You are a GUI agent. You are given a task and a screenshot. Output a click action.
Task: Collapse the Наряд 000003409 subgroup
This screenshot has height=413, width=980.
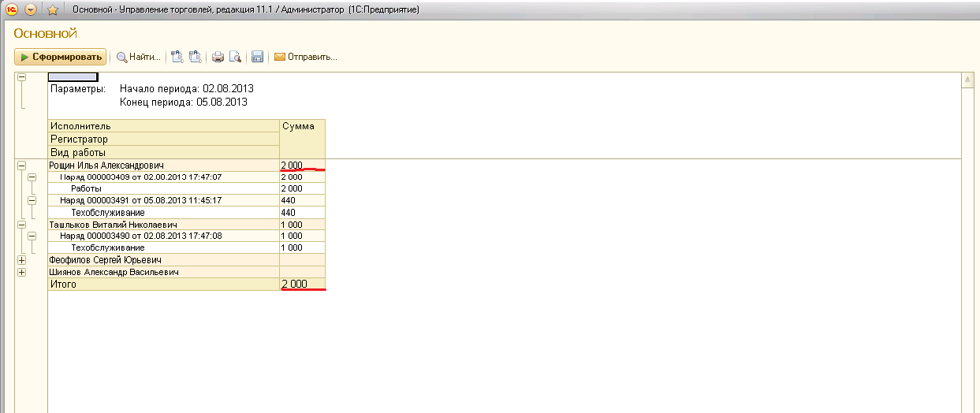32,177
